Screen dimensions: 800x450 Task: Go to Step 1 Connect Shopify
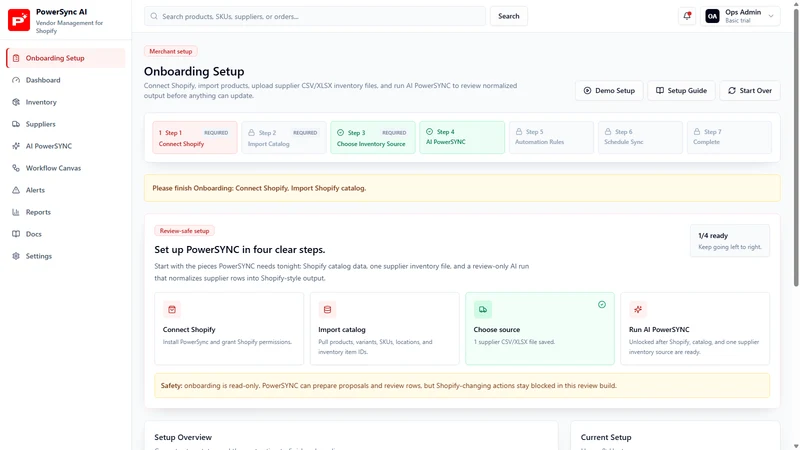(195, 138)
